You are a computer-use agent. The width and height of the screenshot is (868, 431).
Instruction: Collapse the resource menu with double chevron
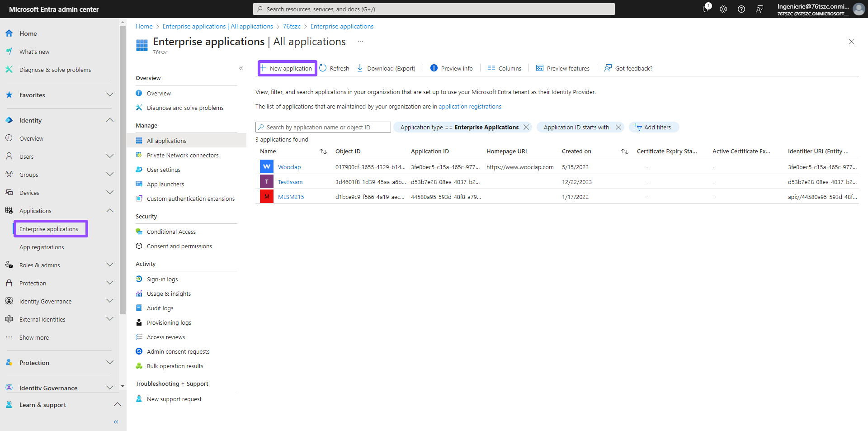241,68
